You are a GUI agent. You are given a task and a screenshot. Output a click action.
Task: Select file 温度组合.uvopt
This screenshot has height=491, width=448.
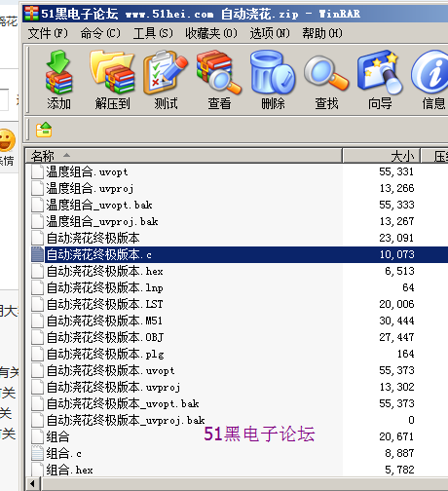pyautogui.click(x=87, y=171)
